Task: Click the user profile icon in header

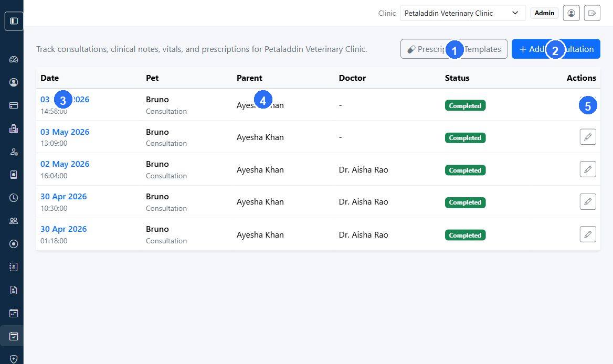Action: [x=571, y=13]
